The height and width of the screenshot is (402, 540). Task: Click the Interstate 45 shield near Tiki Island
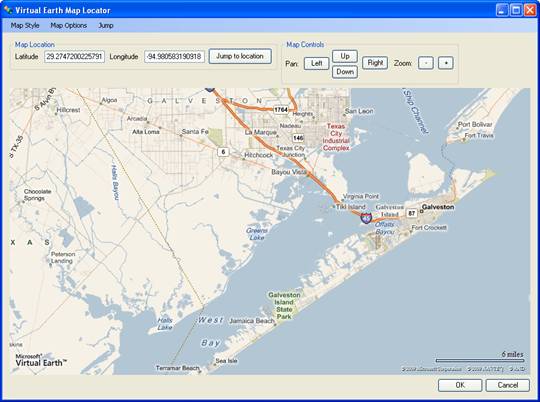[x=366, y=218]
